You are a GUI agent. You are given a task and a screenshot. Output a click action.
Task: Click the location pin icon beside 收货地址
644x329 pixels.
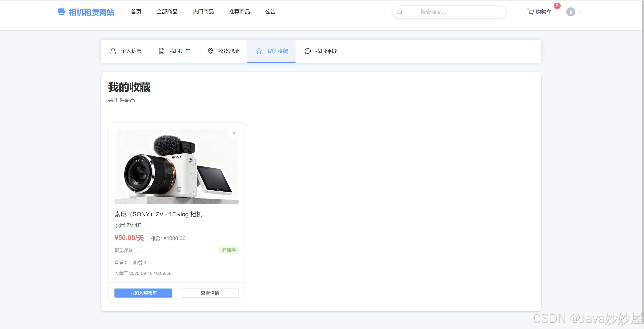coord(210,51)
